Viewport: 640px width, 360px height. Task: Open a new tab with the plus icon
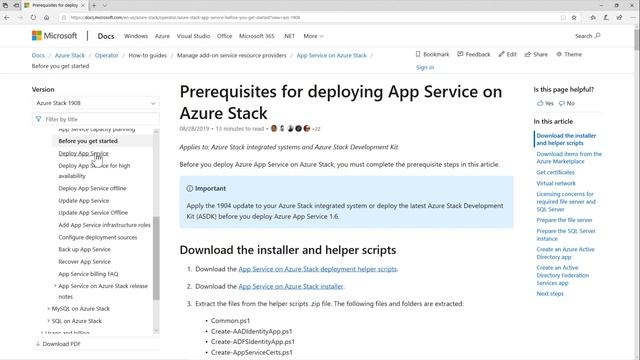point(94,5)
